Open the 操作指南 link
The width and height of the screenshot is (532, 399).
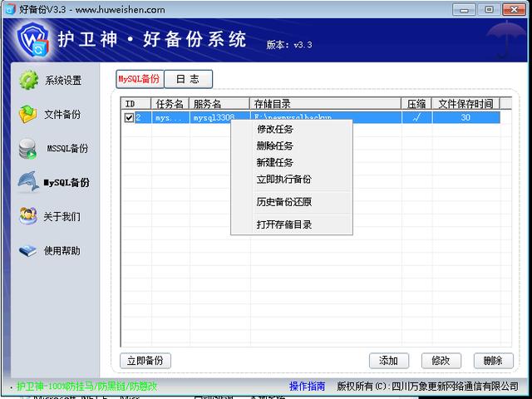coord(308,386)
